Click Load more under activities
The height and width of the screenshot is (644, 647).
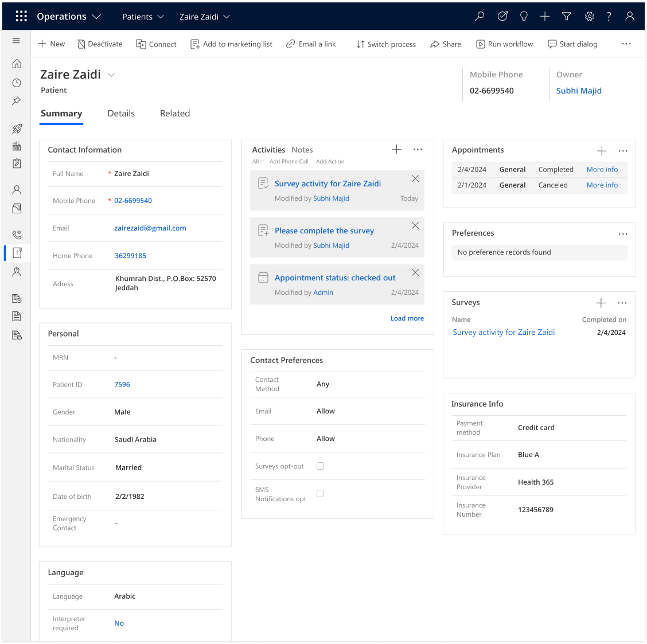point(407,318)
